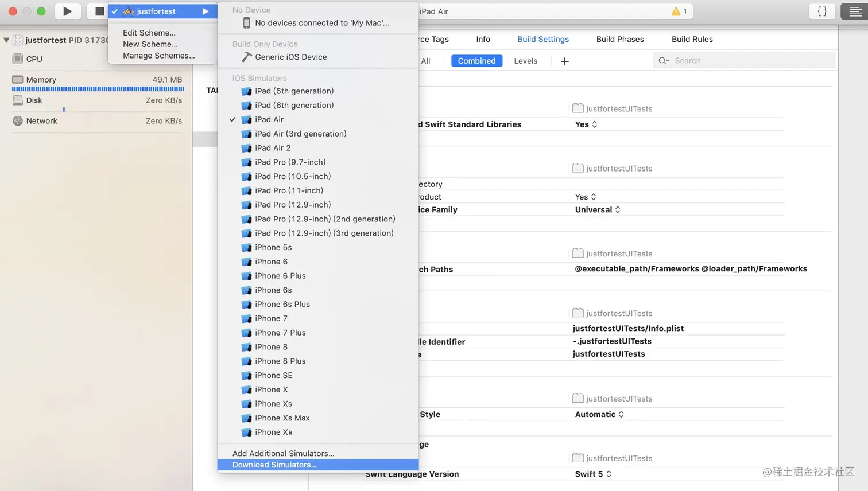This screenshot has width=868, height=491.
Task: Select iPhone X simulator
Action: pyautogui.click(x=318, y=389)
